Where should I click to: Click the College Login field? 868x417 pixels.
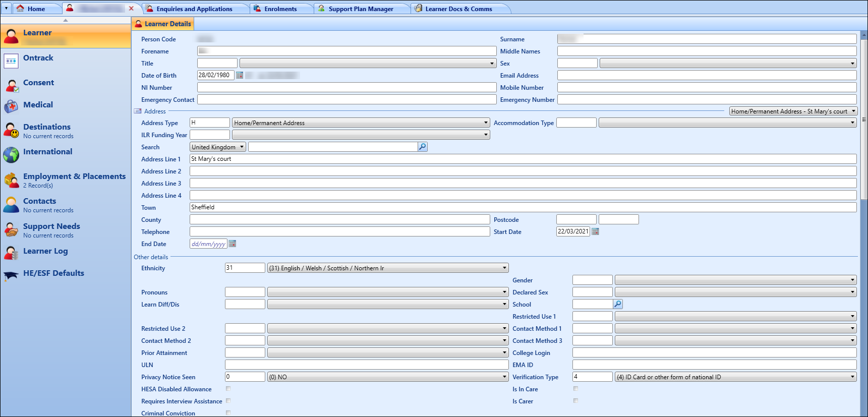point(714,352)
